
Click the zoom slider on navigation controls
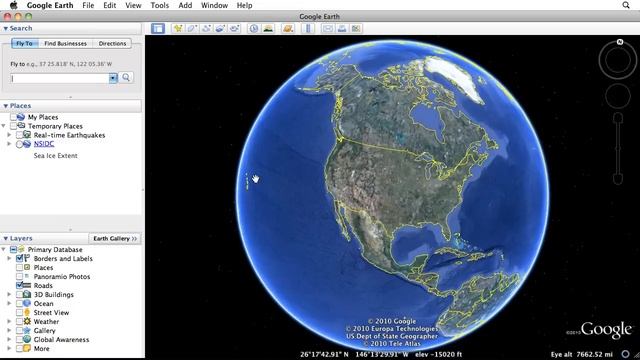(x=618, y=149)
